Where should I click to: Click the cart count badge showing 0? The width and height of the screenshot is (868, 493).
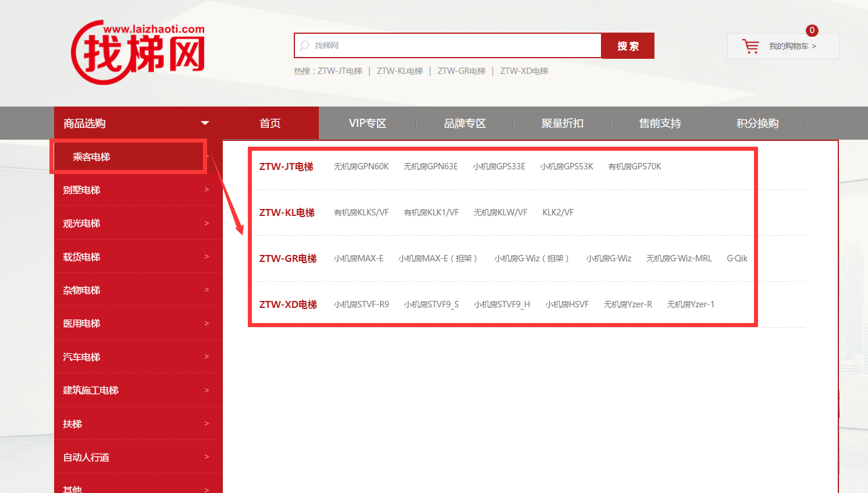click(x=812, y=30)
